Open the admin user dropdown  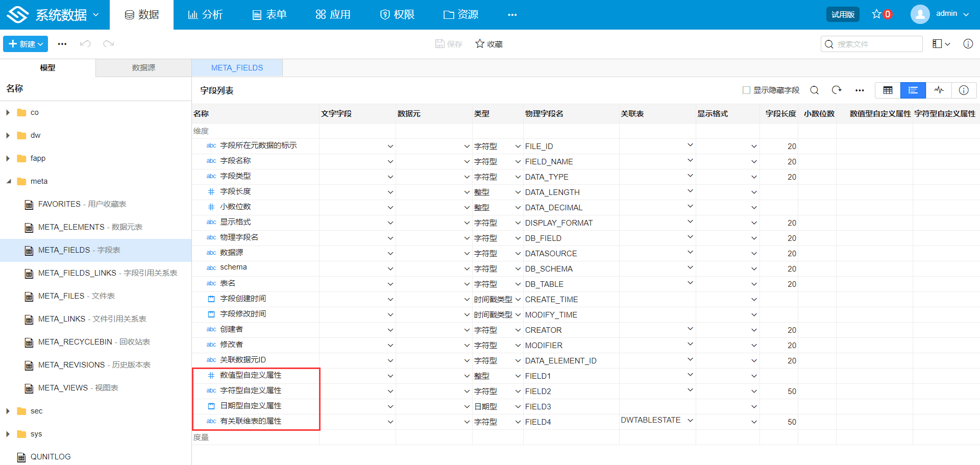(940, 14)
